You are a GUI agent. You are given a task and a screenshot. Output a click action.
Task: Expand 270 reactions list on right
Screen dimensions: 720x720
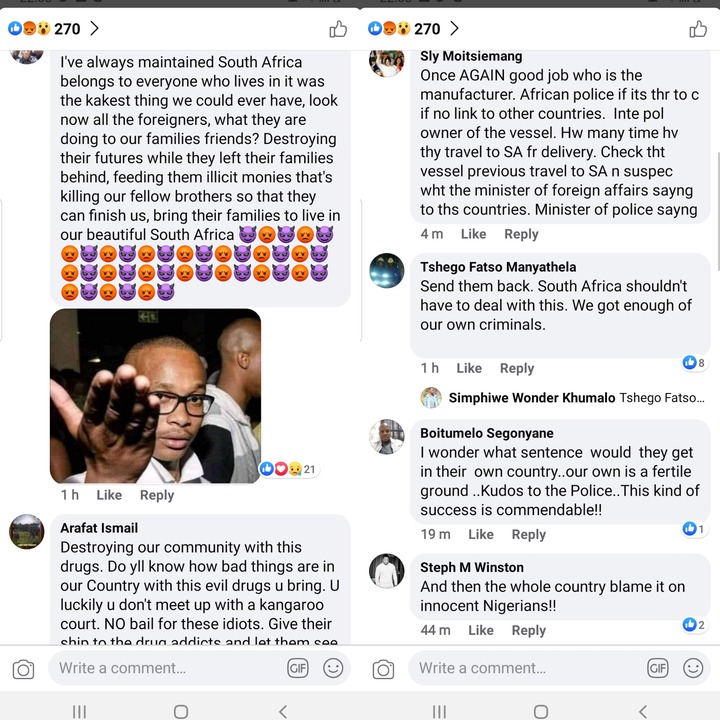coord(414,29)
